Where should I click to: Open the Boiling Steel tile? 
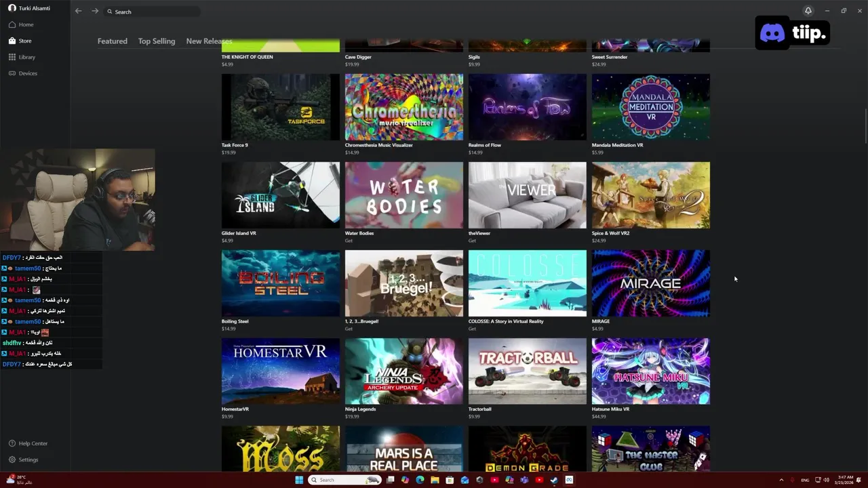click(x=281, y=283)
